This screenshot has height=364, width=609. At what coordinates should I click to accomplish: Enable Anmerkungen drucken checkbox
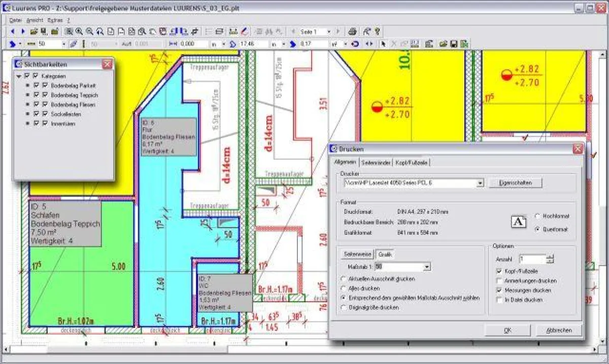(499, 281)
